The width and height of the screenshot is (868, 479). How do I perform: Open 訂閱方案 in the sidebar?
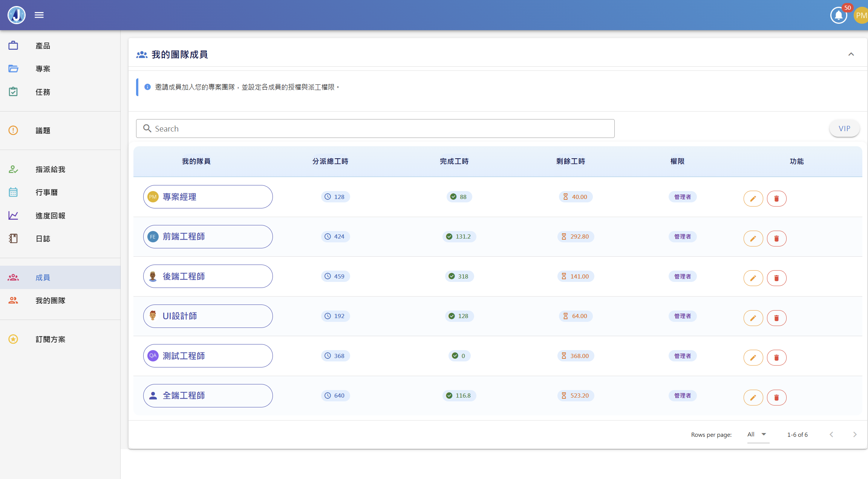click(x=50, y=340)
